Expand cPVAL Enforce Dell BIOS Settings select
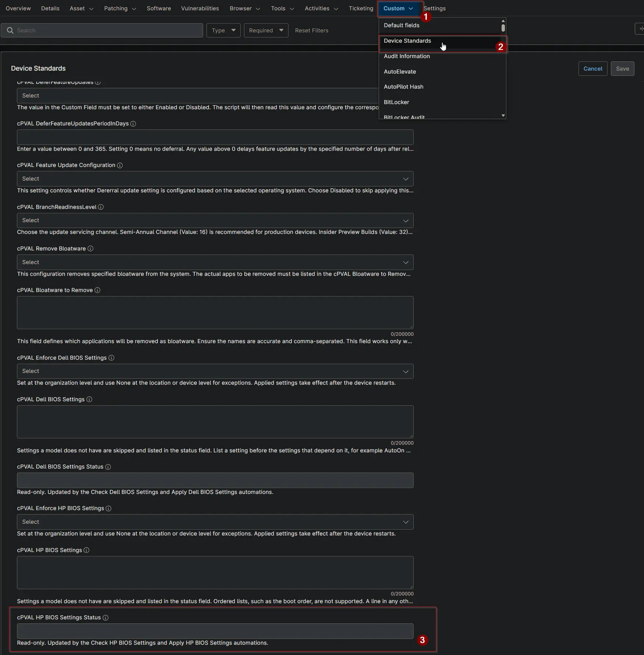Image resolution: width=644 pixels, height=655 pixels. [215, 371]
